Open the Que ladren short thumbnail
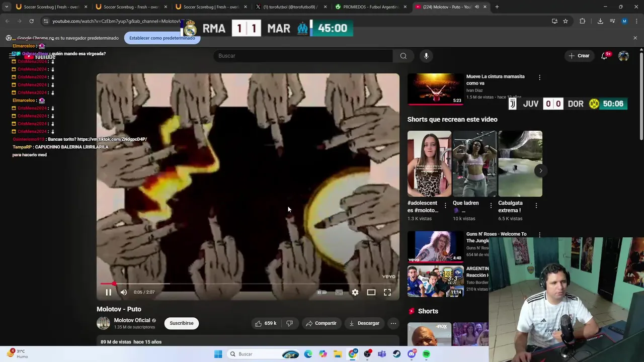The height and width of the screenshot is (362, 644). [475, 164]
